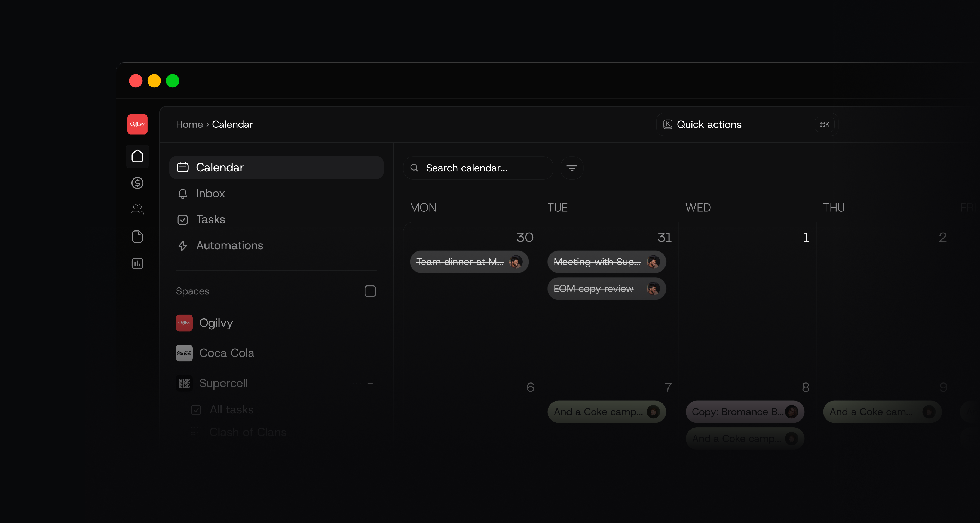The width and height of the screenshot is (980, 523).
Task: Open the dollar finance icon
Action: [137, 183]
